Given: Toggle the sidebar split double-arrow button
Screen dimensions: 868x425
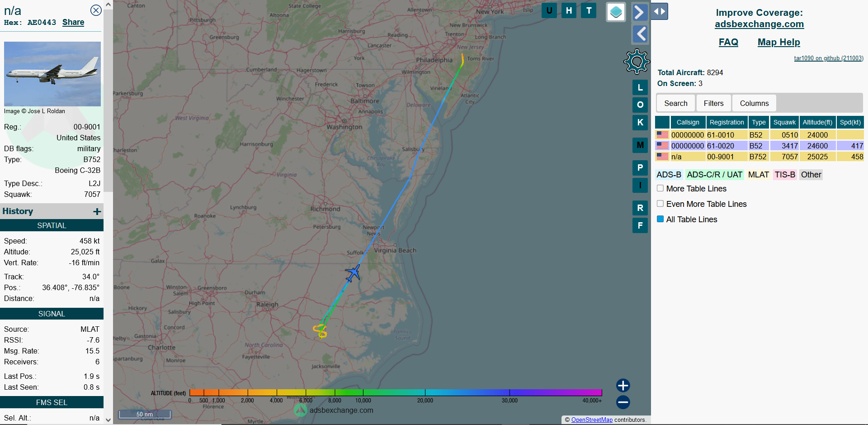Looking at the screenshot, I should coord(660,12).
